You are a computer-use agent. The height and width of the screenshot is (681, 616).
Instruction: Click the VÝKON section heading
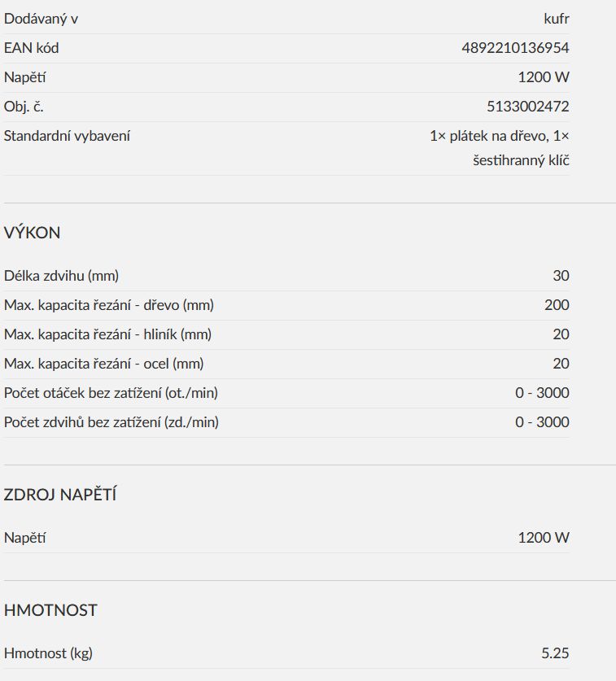point(33,233)
